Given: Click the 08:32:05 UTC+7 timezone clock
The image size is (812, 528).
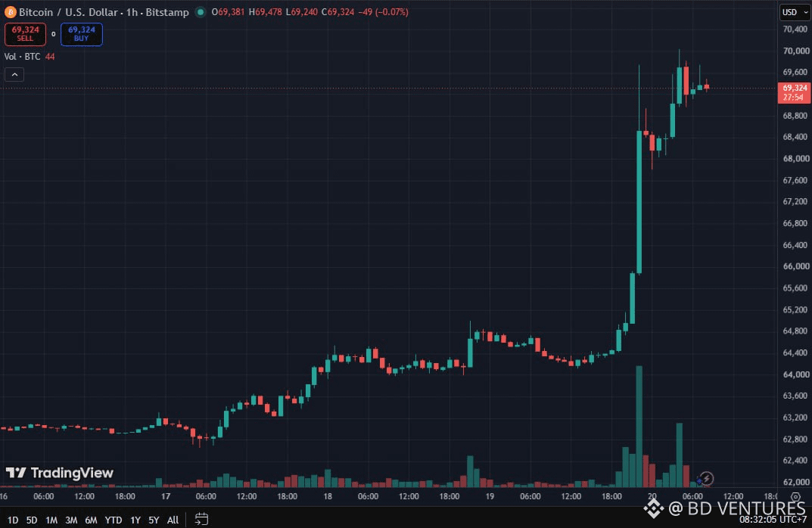Looking at the screenshot, I should pos(773,519).
